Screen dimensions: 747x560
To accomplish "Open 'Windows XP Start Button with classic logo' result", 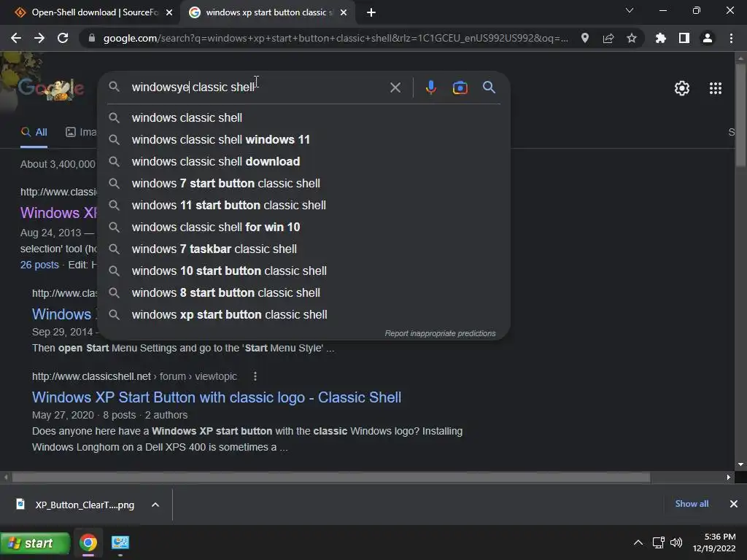I will click(x=216, y=397).
